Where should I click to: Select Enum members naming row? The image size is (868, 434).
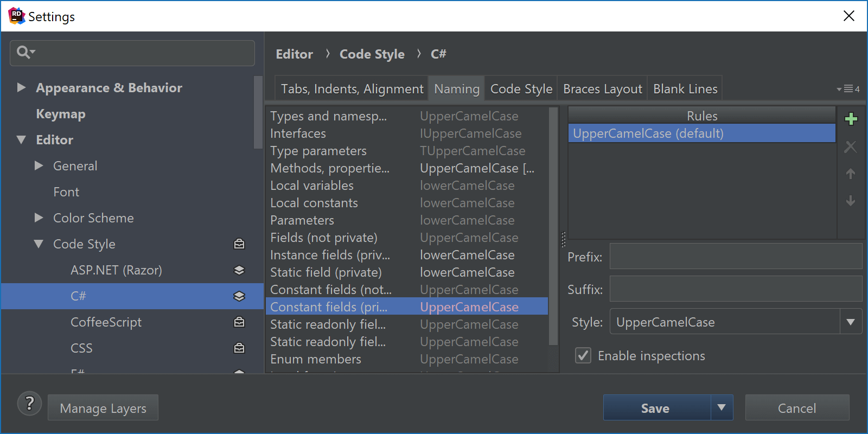pos(407,359)
